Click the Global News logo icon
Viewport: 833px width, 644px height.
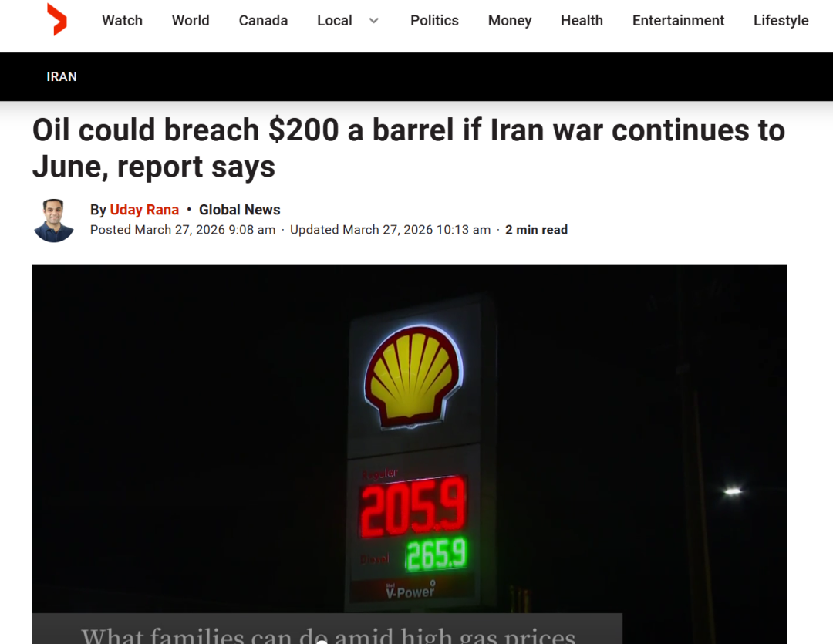pos(57,19)
